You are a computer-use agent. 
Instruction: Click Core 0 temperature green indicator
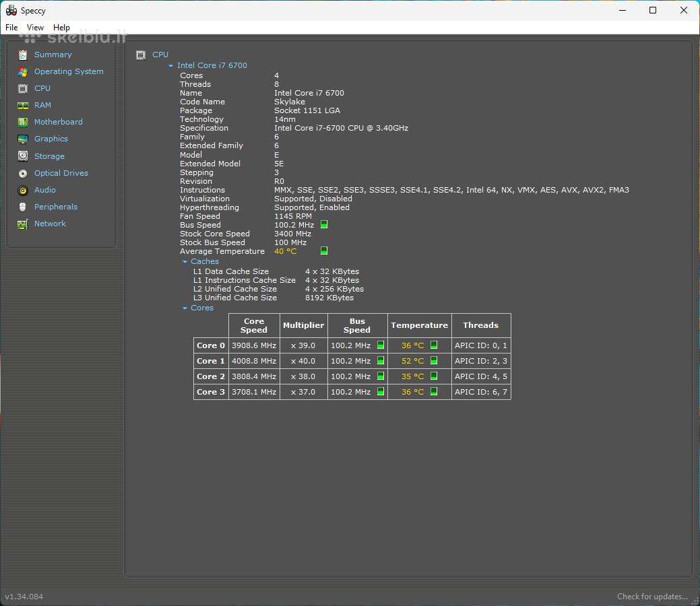tap(433, 345)
